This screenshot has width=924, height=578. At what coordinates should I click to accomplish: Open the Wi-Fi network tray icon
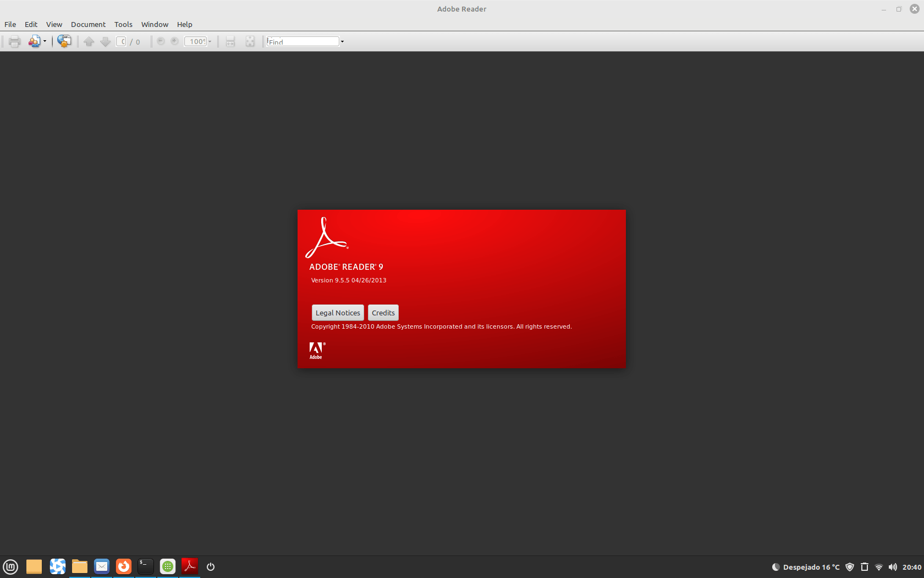(x=879, y=567)
